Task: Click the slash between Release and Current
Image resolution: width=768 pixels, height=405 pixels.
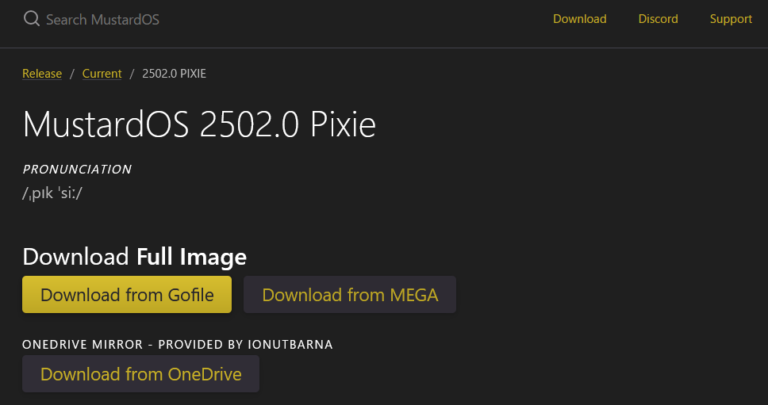Action: 72,74
